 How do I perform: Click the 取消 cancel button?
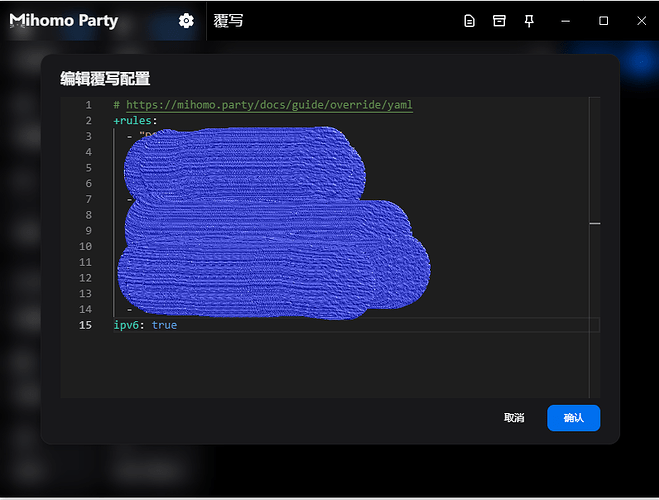point(514,417)
